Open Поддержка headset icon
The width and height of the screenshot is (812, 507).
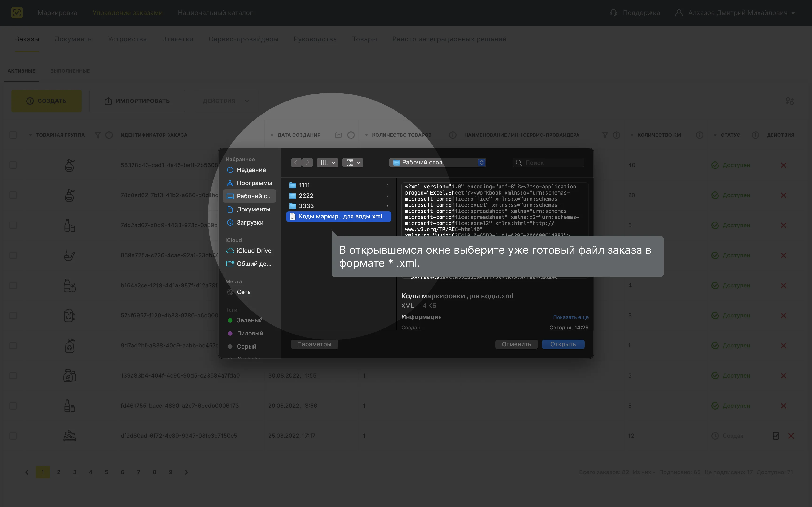(x=613, y=13)
